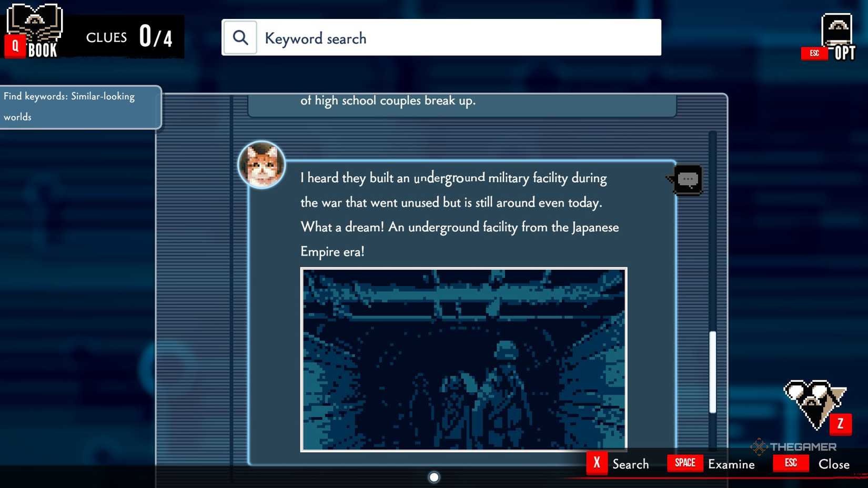The image size is (868, 488).
Task: Click the Search button label
Action: point(630,464)
